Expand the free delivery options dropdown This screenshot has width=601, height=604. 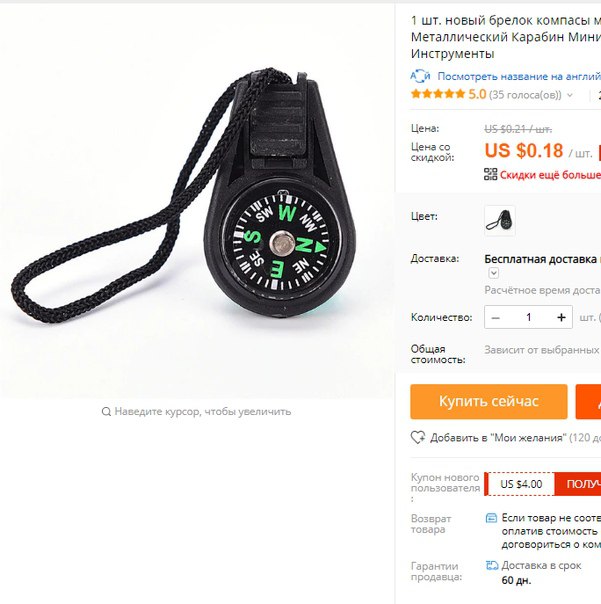point(494,273)
